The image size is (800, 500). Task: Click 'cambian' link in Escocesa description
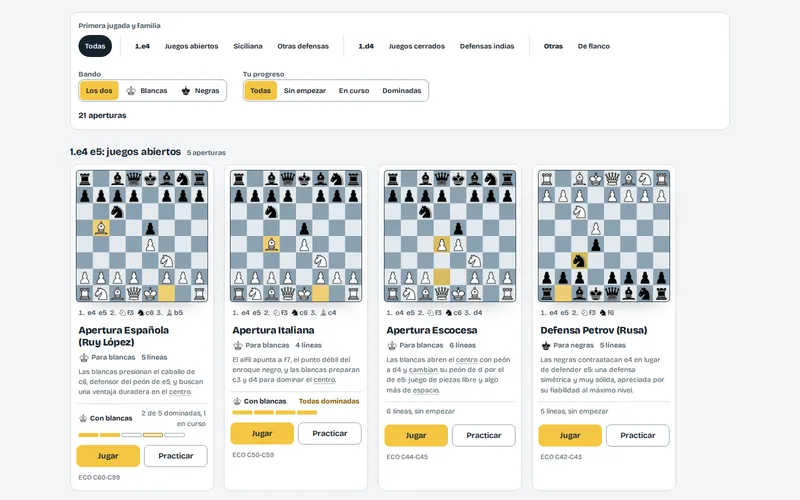tap(423, 369)
